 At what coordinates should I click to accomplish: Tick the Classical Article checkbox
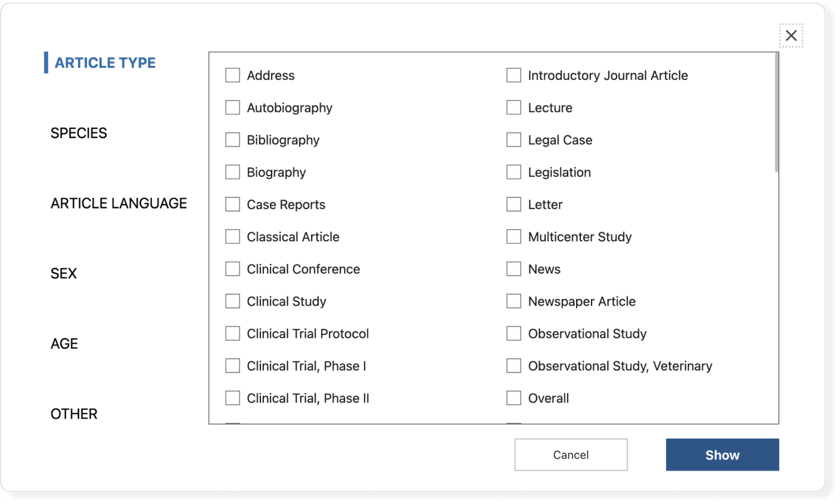233,236
